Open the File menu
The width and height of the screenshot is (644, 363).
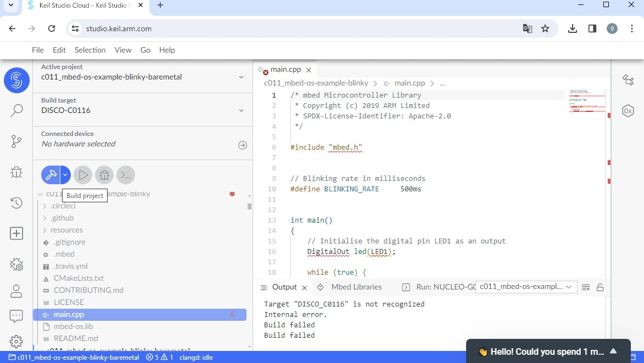point(38,50)
